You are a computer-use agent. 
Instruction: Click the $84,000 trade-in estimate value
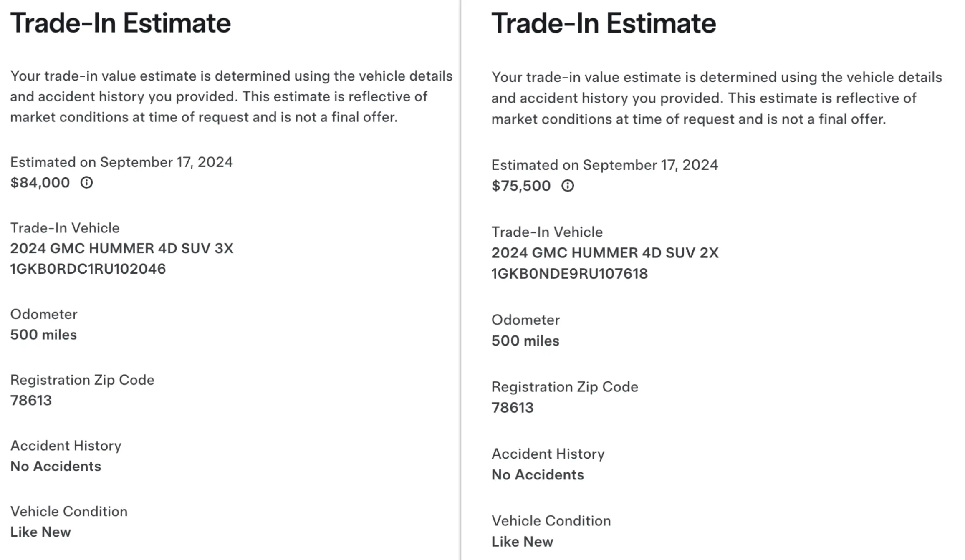tap(40, 183)
